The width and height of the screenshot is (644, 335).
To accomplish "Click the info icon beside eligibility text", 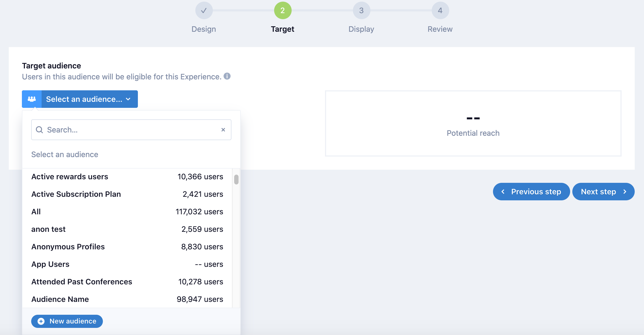I will (x=227, y=76).
